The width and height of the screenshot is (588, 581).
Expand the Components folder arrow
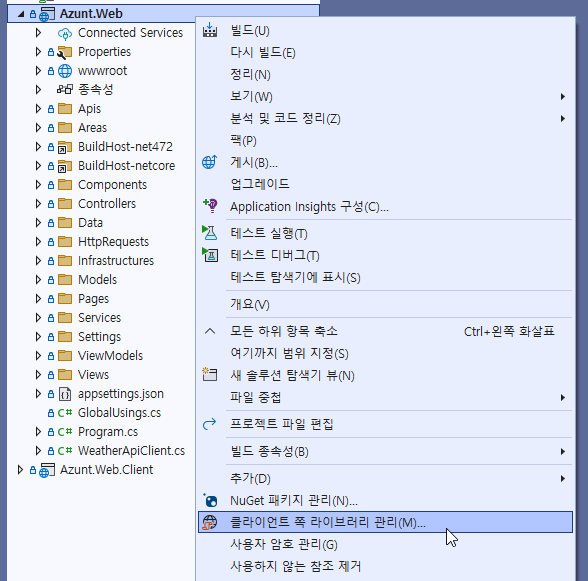38,185
